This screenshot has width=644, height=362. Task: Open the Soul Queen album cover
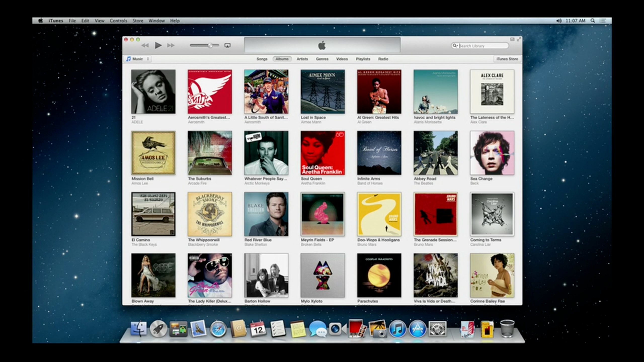323,153
